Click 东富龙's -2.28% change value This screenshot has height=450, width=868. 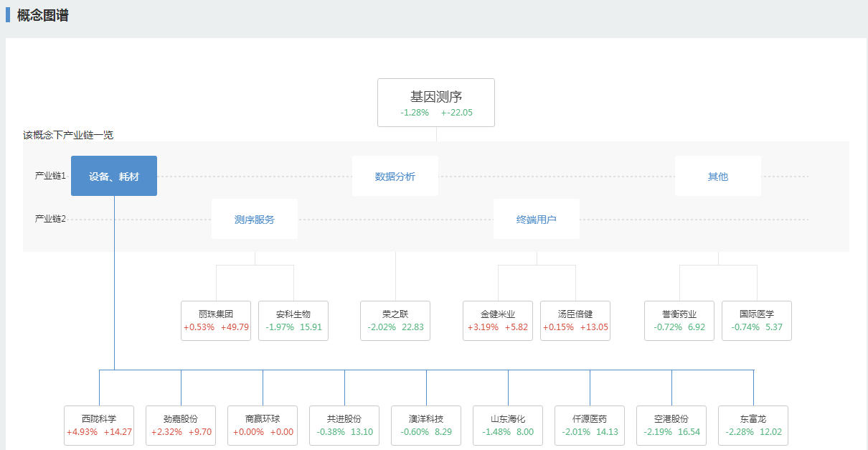coord(740,432)
